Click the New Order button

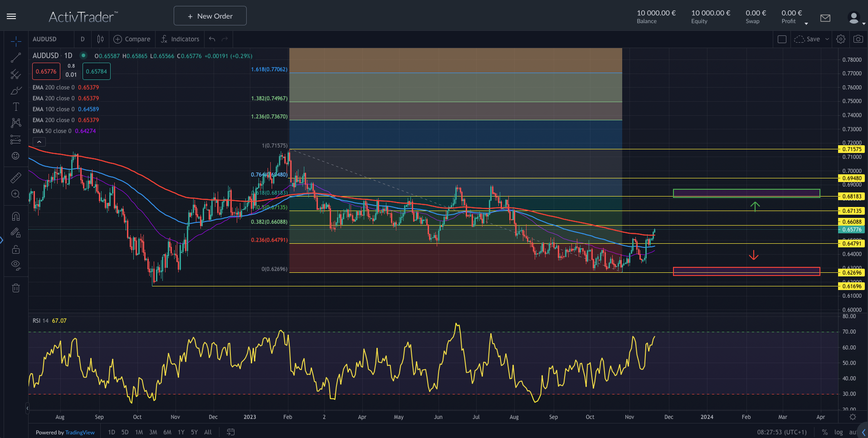(x=210, y=15)
